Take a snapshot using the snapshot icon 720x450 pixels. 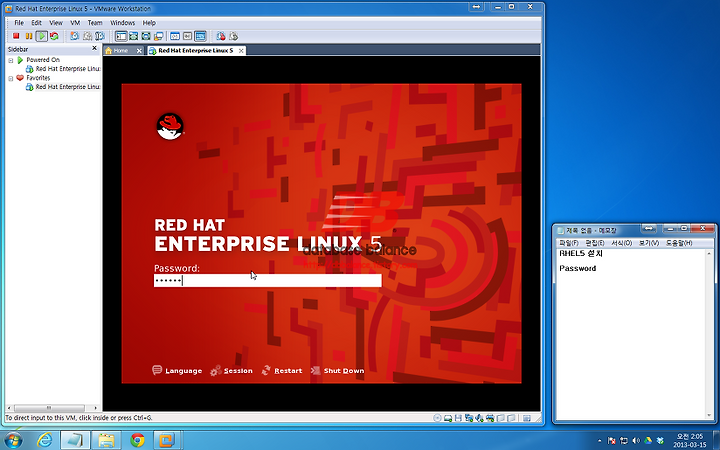[x=74, y=36]
